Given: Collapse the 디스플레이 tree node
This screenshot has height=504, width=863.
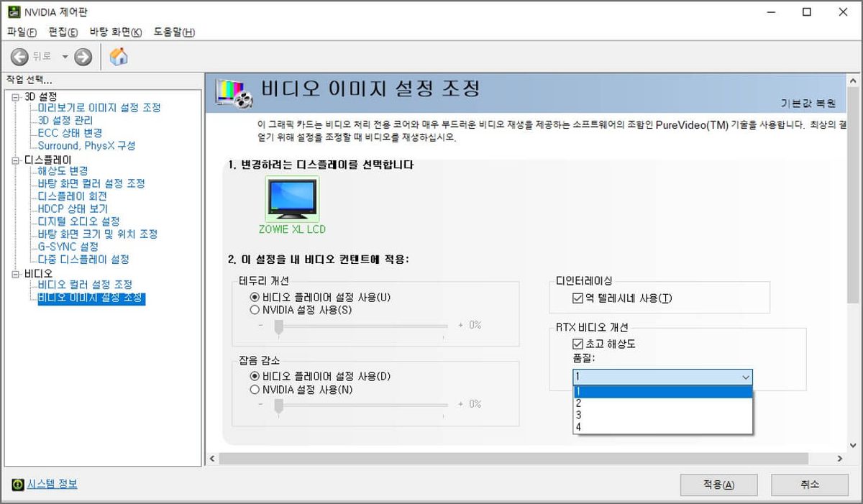Looking at the screenshot, I should tap(17, 160).
